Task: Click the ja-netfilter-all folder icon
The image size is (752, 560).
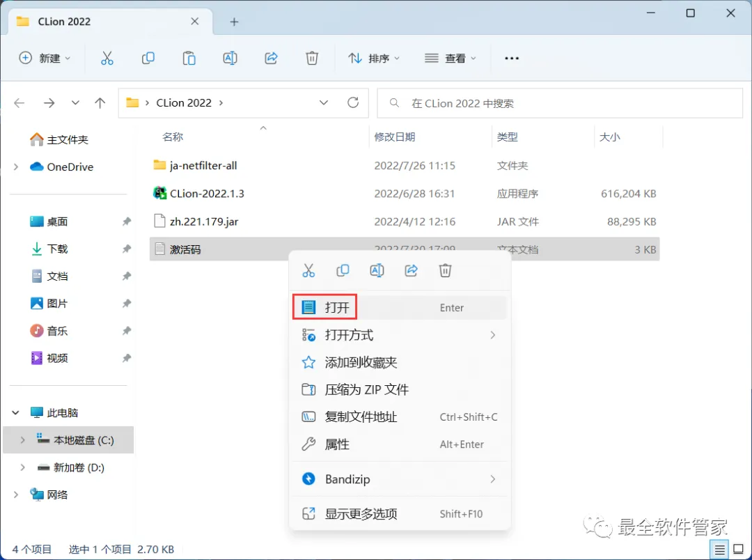Action: point(159,165)
